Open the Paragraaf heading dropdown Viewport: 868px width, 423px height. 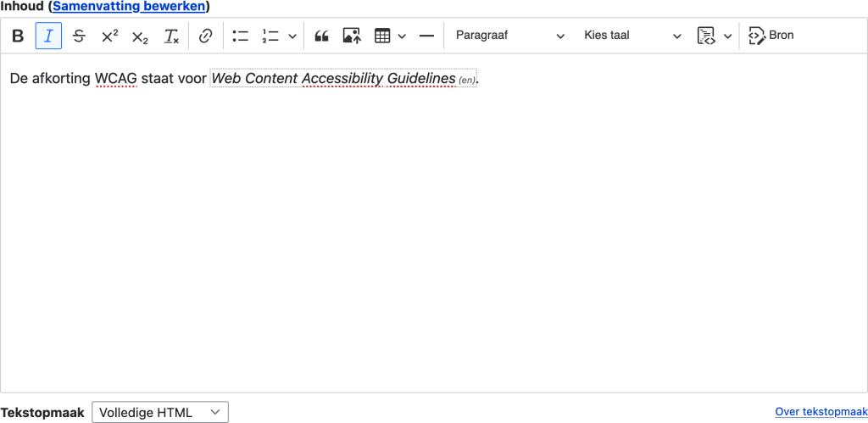point(509,36)
